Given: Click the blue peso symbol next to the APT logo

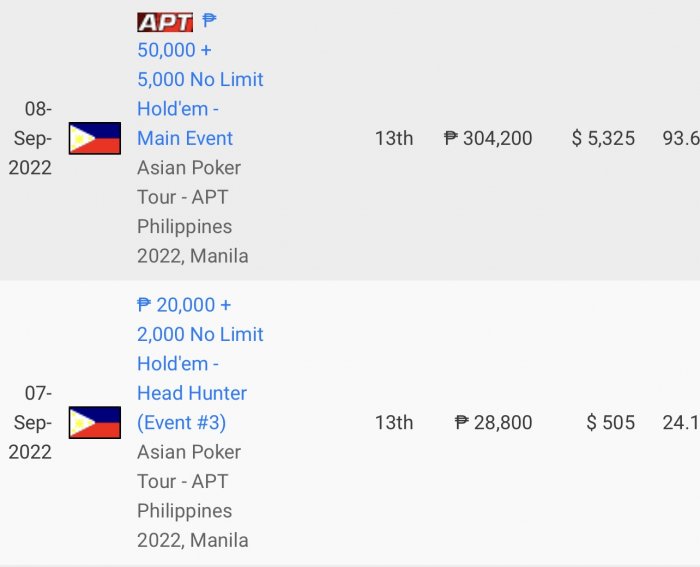Looking at the screenshot, I should [209, 21].
